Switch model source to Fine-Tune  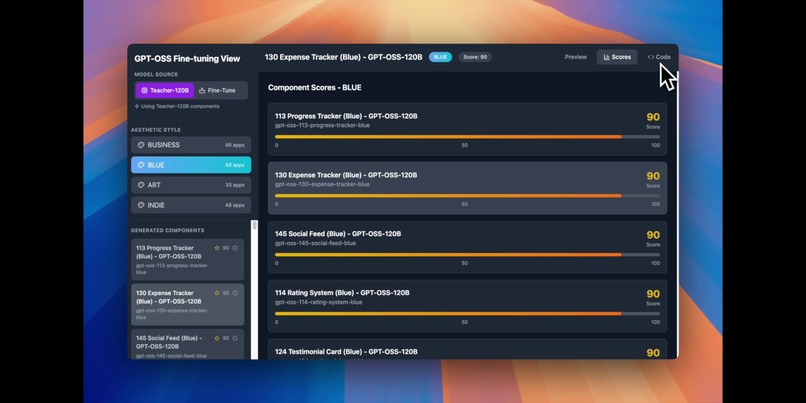pyautogui.click(x=217, y=90)
